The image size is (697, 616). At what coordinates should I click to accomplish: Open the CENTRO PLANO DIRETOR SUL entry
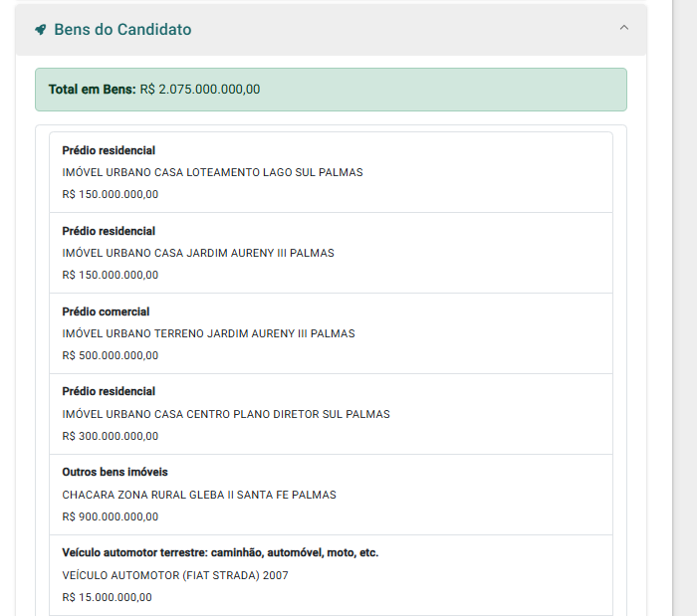pyautogui.click(x=331, y=414)
